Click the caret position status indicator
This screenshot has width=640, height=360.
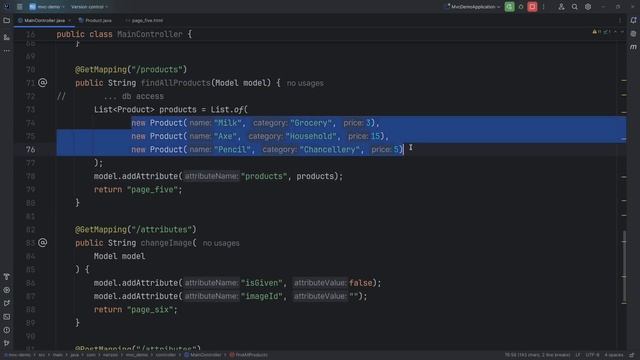coord(537,355)
